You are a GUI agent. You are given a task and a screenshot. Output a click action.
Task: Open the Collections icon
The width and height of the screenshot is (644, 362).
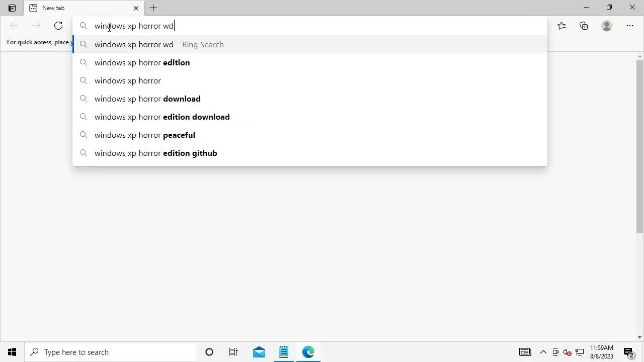coord(584,26)
